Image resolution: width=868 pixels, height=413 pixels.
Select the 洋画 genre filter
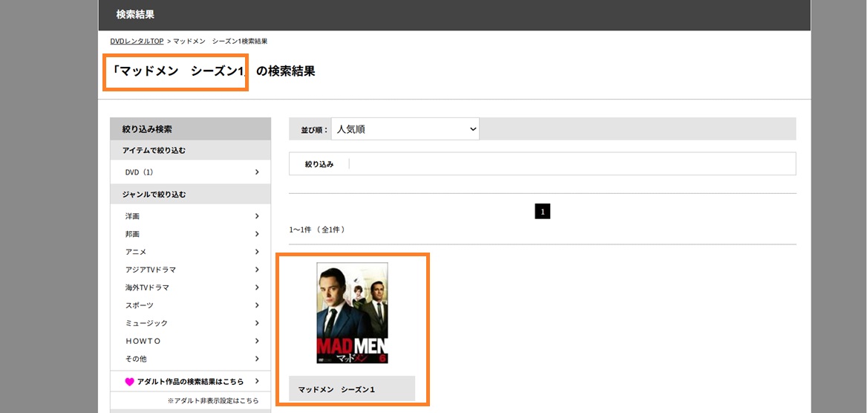(132, 216)
